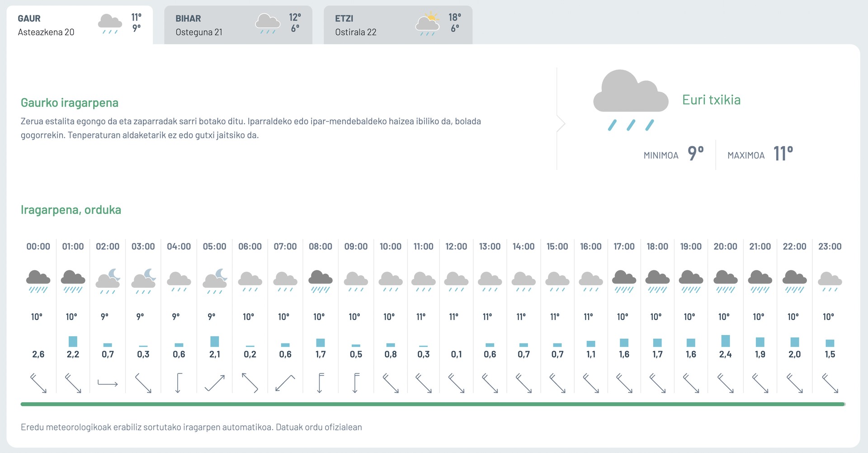Click the Iragarpena, orduka heading
868x453 pixels.
coord(71,210)
